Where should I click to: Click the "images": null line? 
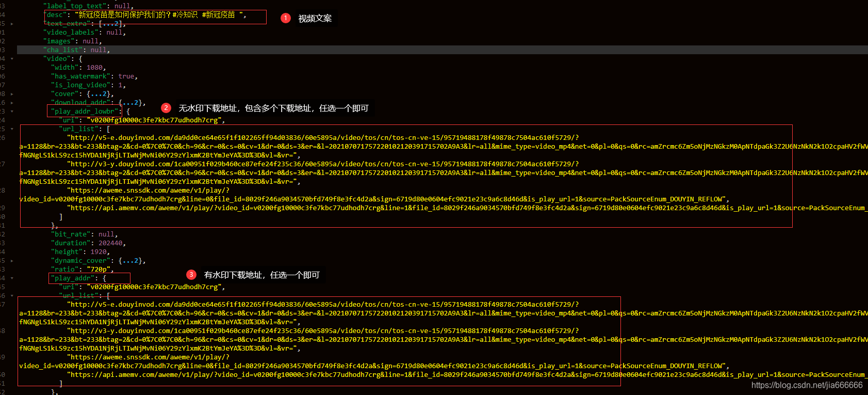(73, 41)
